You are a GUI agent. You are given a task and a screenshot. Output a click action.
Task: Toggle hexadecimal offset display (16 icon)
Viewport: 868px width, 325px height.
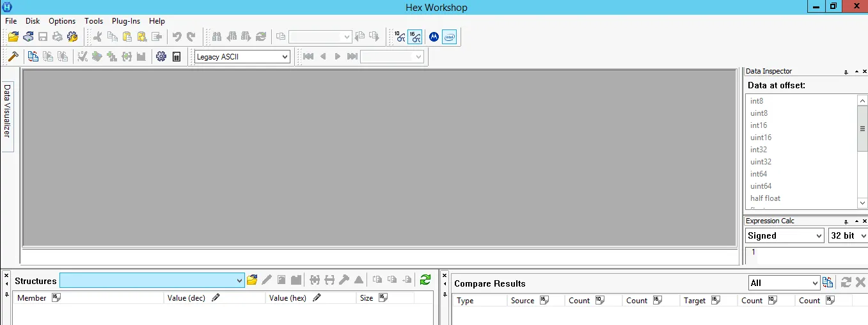coord(414,36)
